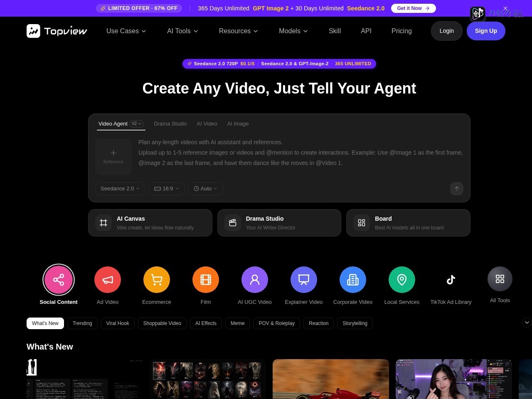This screenshot has width=532, height=399.
Task: Select the AI UGC Video icon
Action: click(x=255, y=280)
